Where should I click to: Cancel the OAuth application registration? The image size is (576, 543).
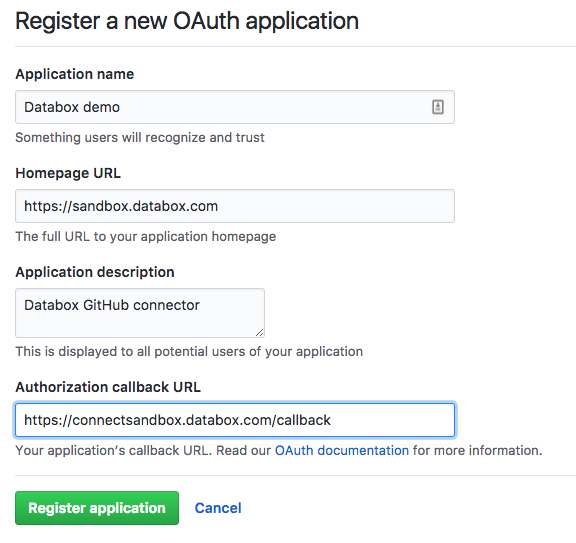(218, 508)
